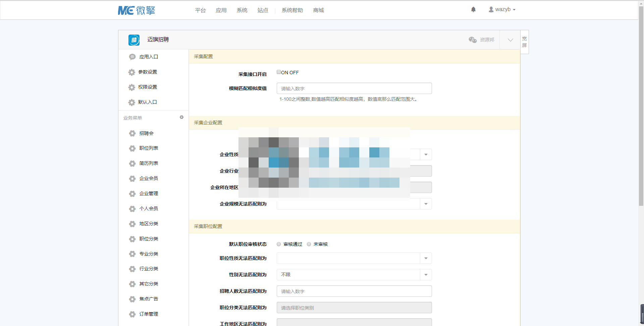Viewport: 644px width, 326px height.
Task: Toggle the 宽屏 widescreen button
Action: 525,42
